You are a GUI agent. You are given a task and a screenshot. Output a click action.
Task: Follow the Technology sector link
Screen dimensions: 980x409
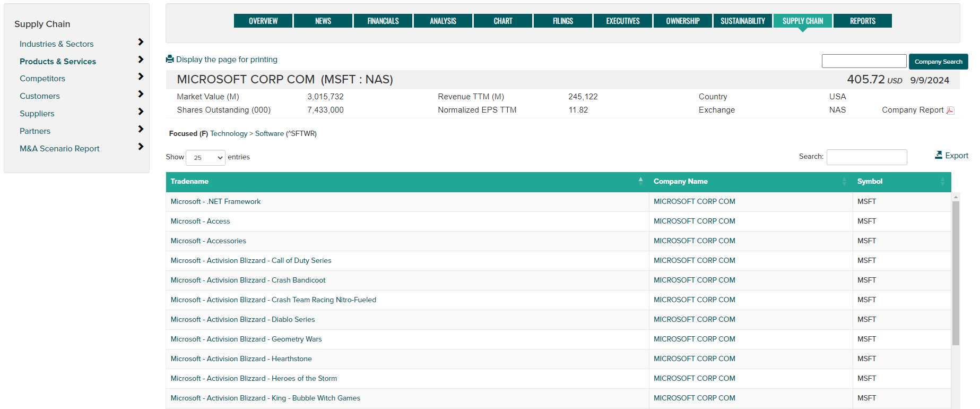(229, 133)
